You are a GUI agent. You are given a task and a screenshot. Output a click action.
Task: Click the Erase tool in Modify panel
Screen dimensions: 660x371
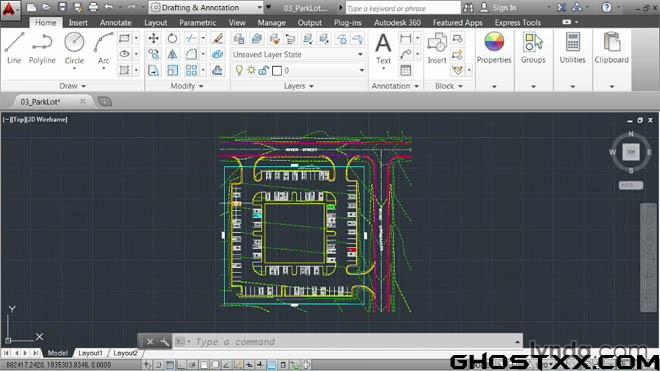pos(218,38)
